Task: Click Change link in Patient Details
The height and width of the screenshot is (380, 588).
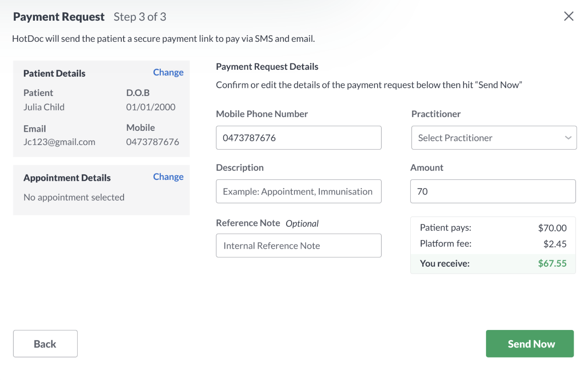Action: tap(168, 73)
